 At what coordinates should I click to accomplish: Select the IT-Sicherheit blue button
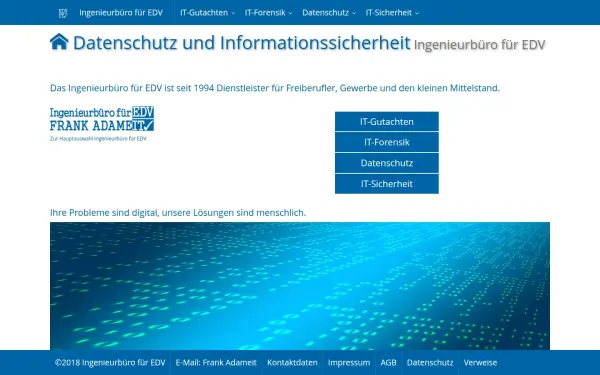pos(386,184)
